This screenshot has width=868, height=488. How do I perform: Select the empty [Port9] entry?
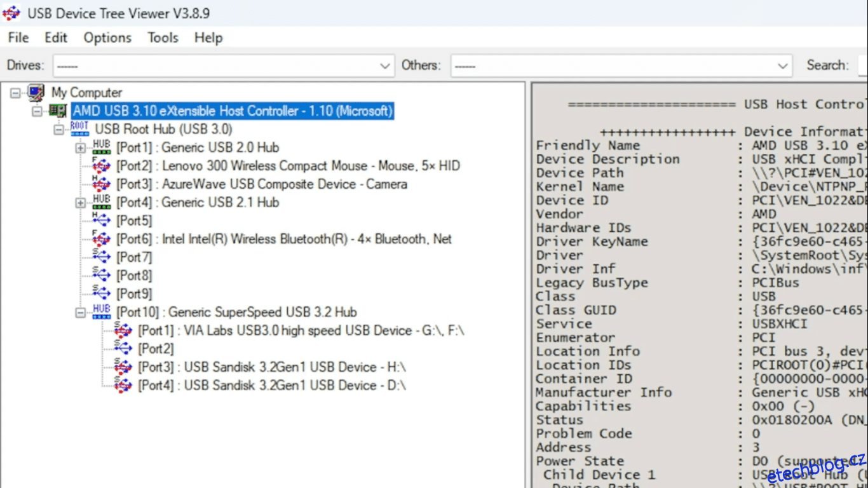pyautogui.click(x=134, y=294)
